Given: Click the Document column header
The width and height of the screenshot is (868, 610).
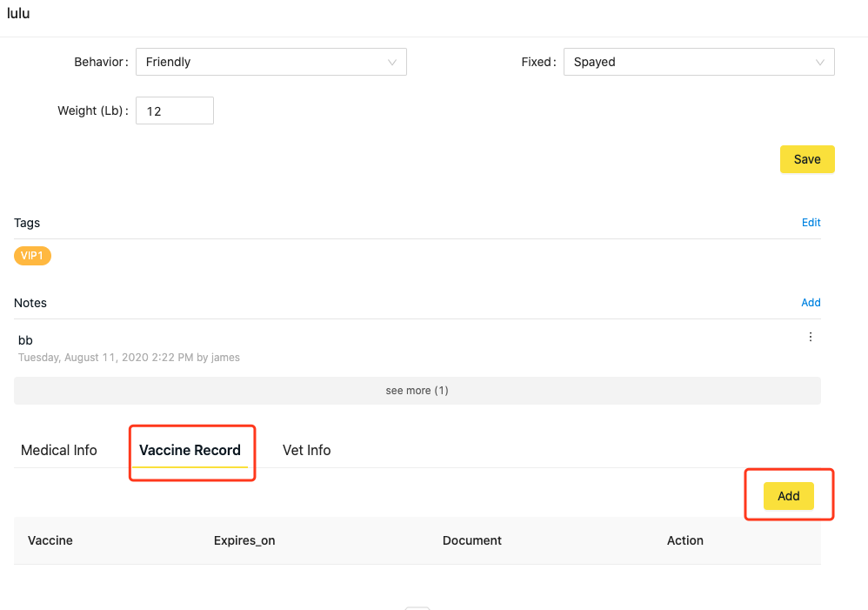Looking at the screenshot, I should tap(471, 540).
